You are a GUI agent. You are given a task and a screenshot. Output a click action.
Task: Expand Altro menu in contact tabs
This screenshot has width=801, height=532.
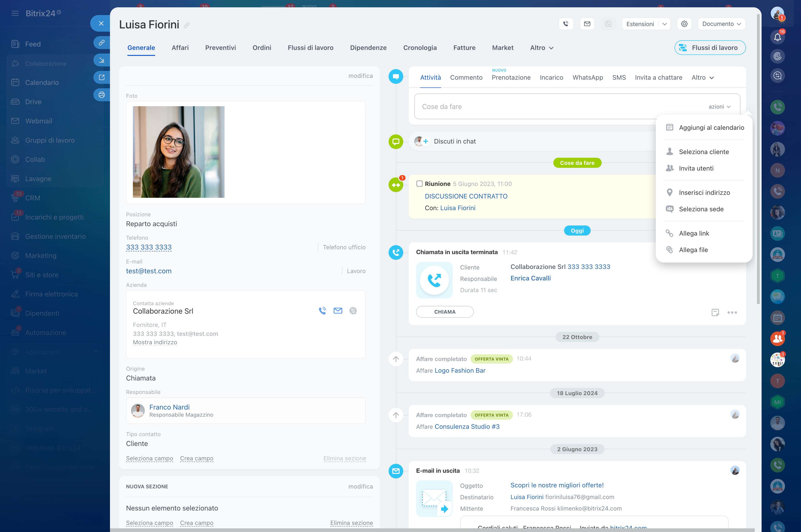542,48
